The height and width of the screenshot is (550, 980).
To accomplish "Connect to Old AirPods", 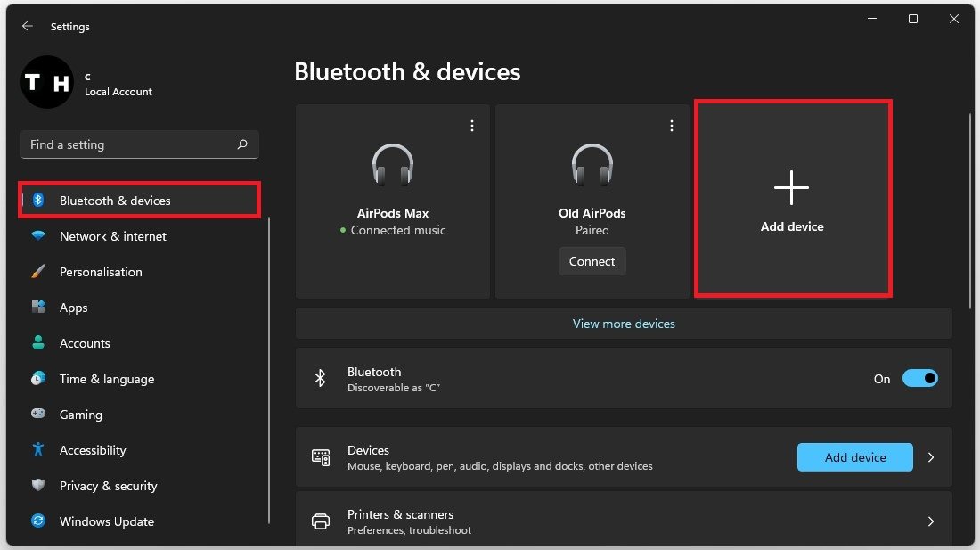I will (x=592, y=260).
